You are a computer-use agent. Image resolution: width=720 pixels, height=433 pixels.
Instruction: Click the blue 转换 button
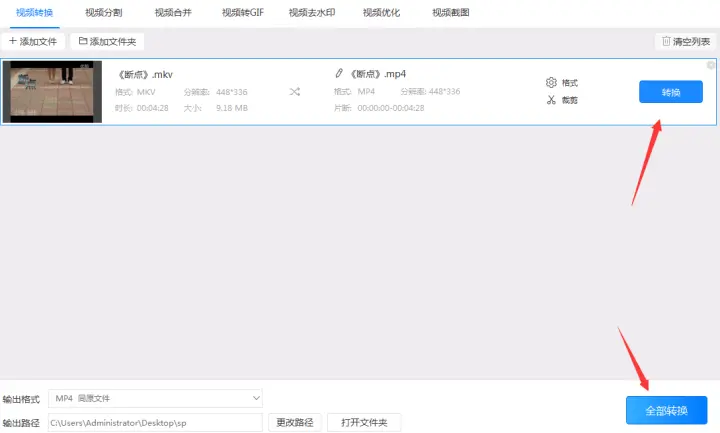pyautogui.click(x=671, y=92)
